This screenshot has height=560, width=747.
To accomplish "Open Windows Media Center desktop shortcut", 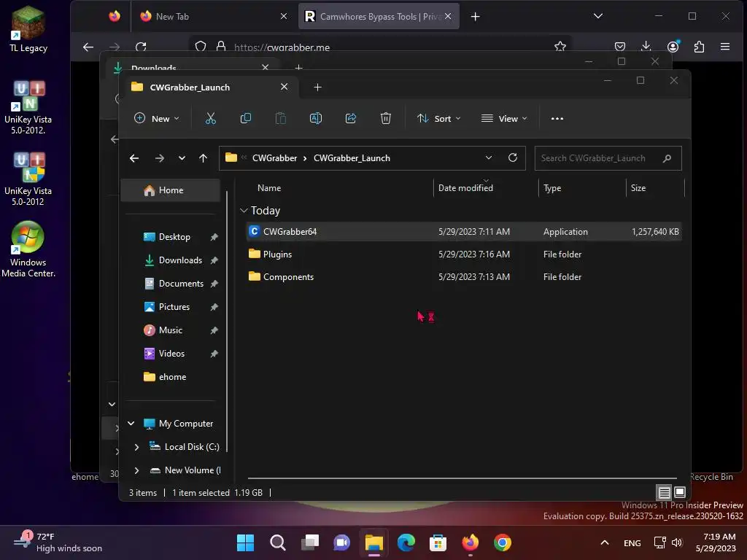I will tap(28, 249).
